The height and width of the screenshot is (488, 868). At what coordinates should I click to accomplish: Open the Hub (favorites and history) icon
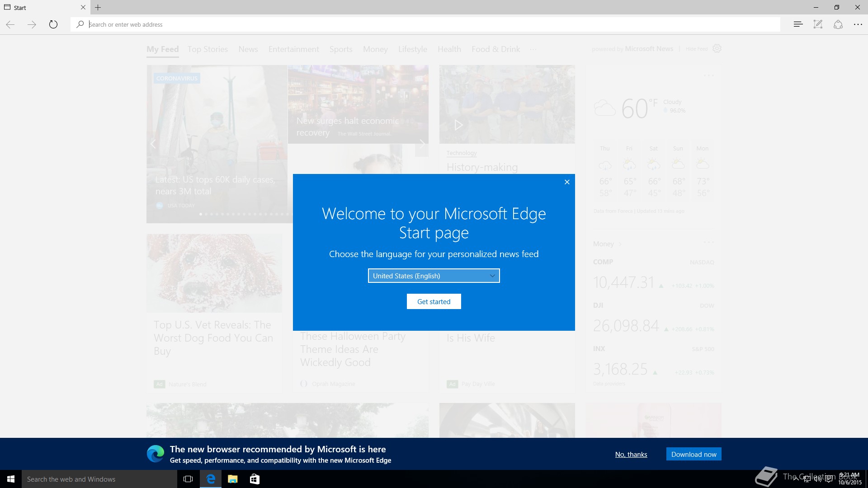click(x=798, y=24)
